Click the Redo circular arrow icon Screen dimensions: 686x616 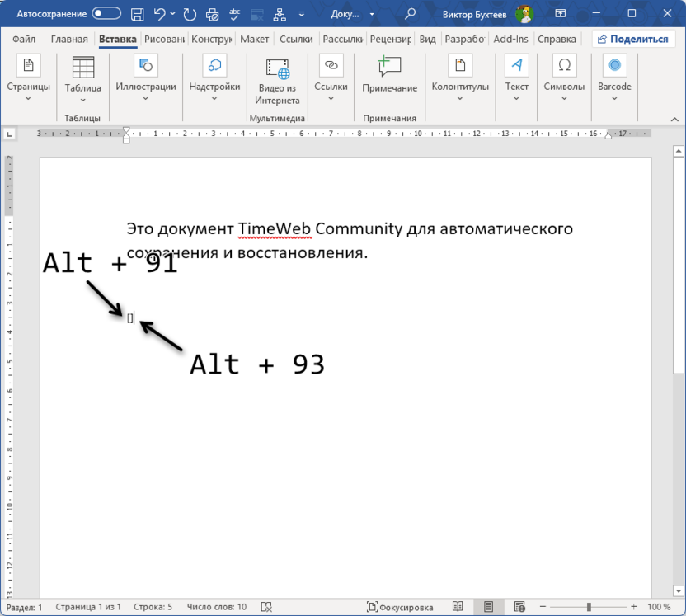click(190, 14)
